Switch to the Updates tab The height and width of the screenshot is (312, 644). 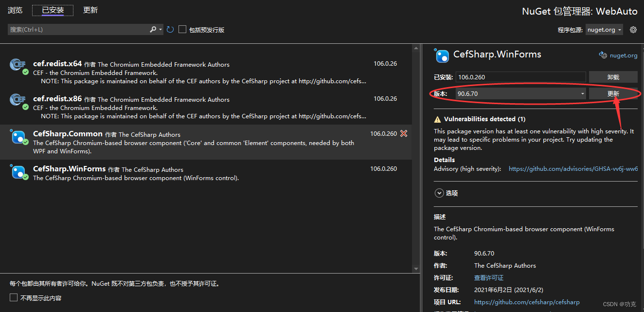90,10
